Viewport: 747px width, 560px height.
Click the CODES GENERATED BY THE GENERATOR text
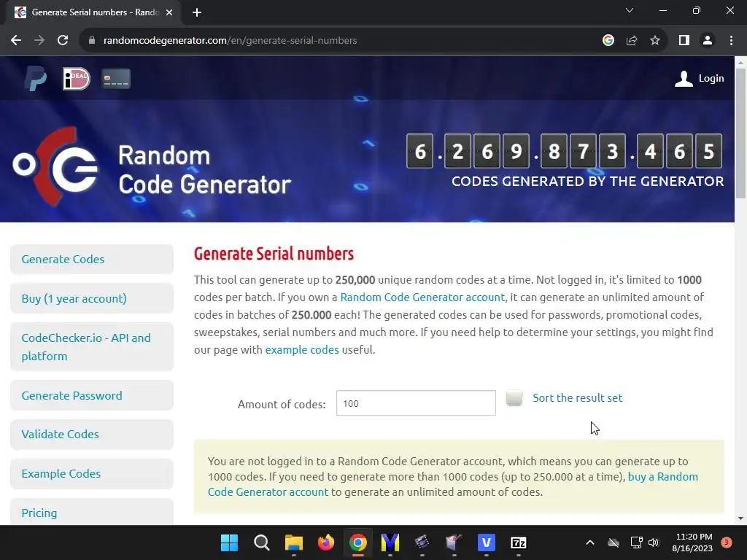(x=588, y=182)
